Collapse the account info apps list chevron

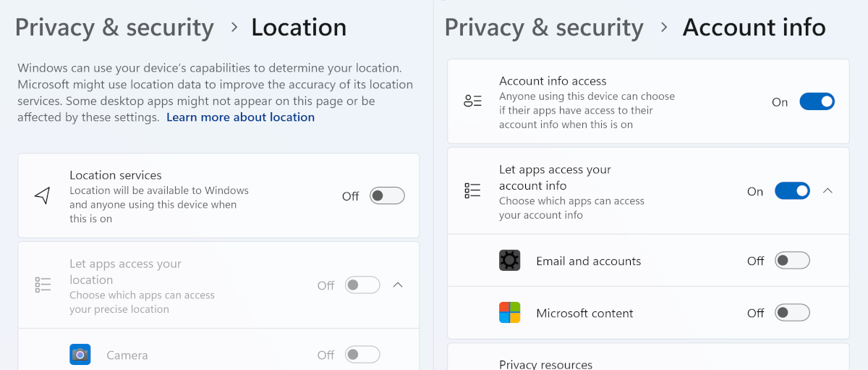[x=828, y=191]
